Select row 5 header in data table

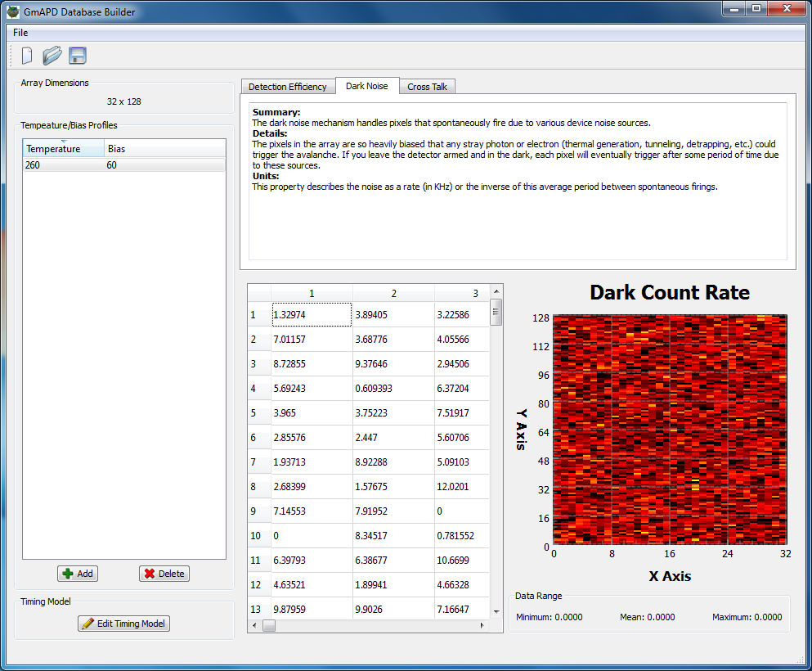coord(258,413)
